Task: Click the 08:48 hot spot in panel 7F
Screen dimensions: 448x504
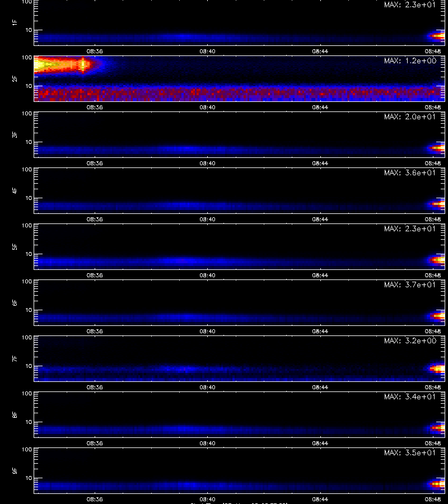Action: (x=437, y=368)
